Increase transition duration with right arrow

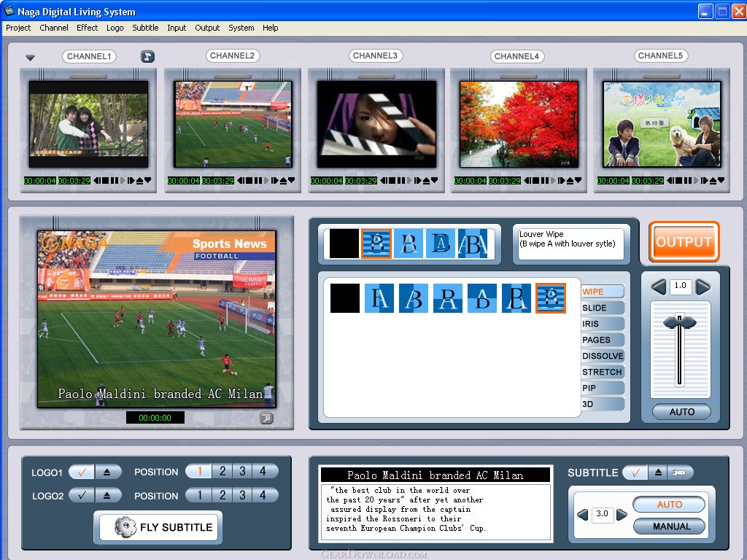[703, 287]
